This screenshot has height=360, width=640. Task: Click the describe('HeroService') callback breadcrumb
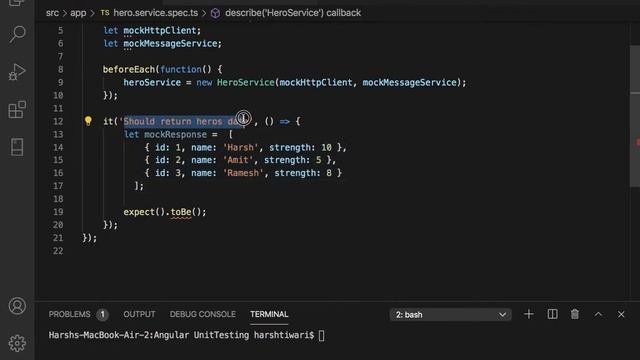pyautogui.click(x=293, y=13)
